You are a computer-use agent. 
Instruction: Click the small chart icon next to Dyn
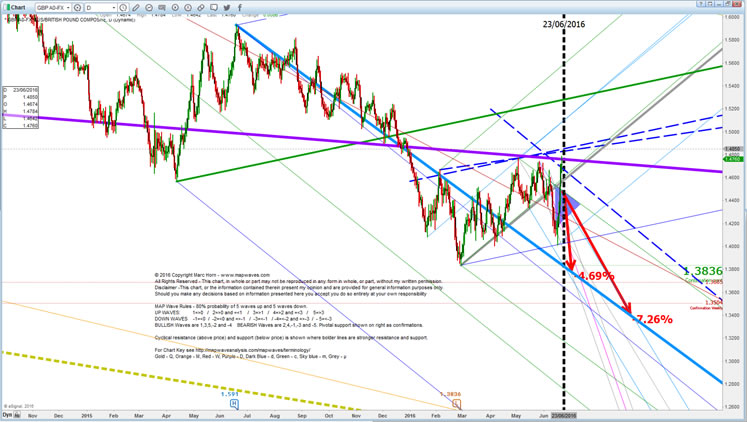tap(17, 415)
